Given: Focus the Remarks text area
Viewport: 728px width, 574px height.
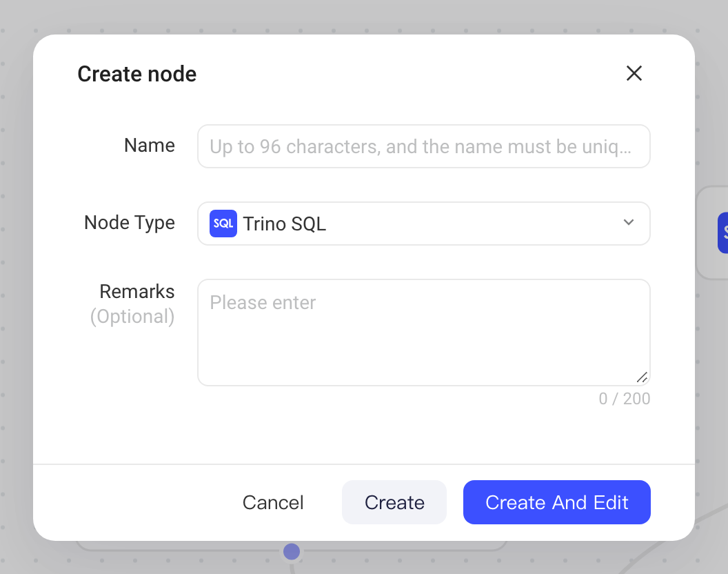Looking at the screenshot, I should tap(423, 333).
